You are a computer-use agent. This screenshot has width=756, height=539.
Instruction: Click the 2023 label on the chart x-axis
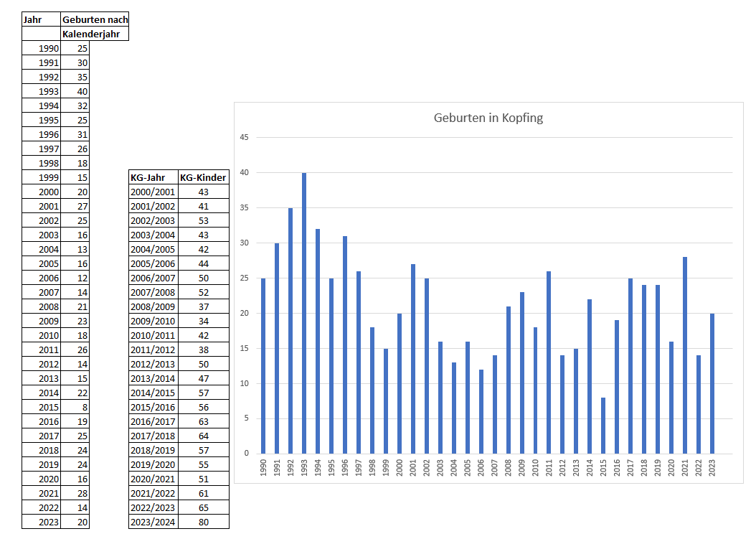click(x=712, y=467)
